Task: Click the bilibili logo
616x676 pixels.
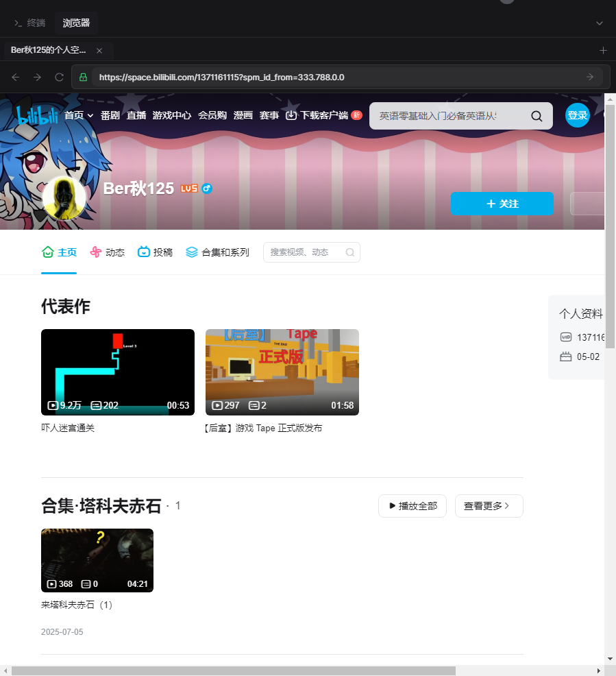Action: 37,114
